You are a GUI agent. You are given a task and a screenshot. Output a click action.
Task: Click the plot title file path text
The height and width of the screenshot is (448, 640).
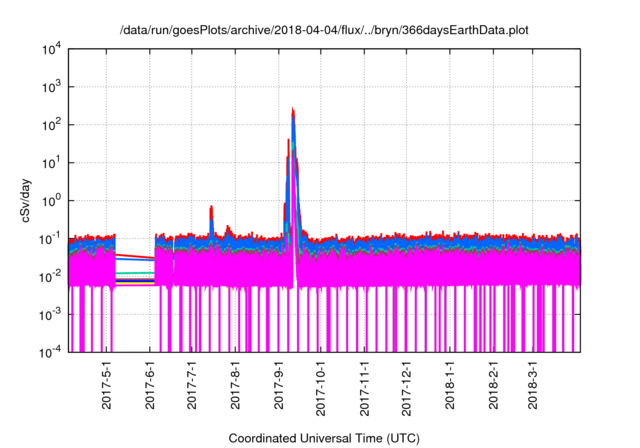324,30
